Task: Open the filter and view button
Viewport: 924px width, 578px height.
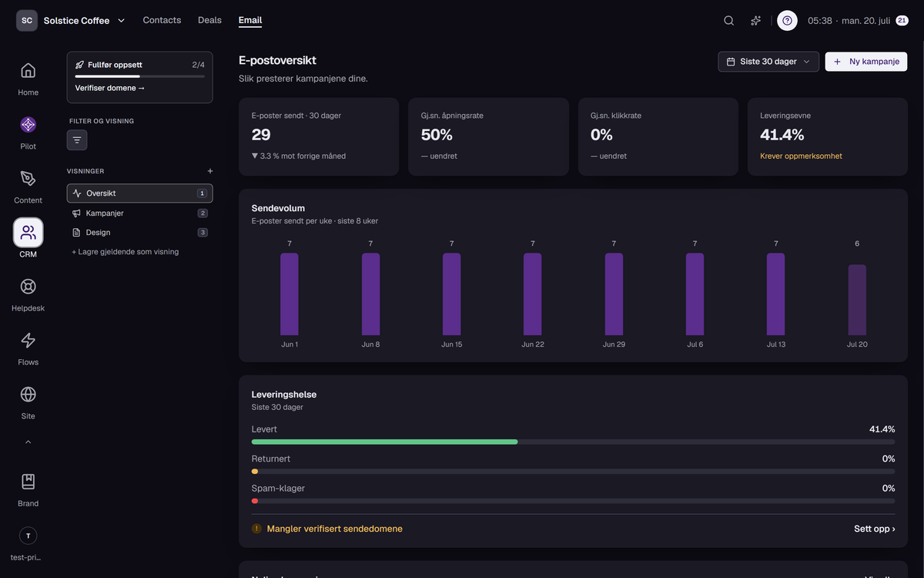Action: [77, 139]
